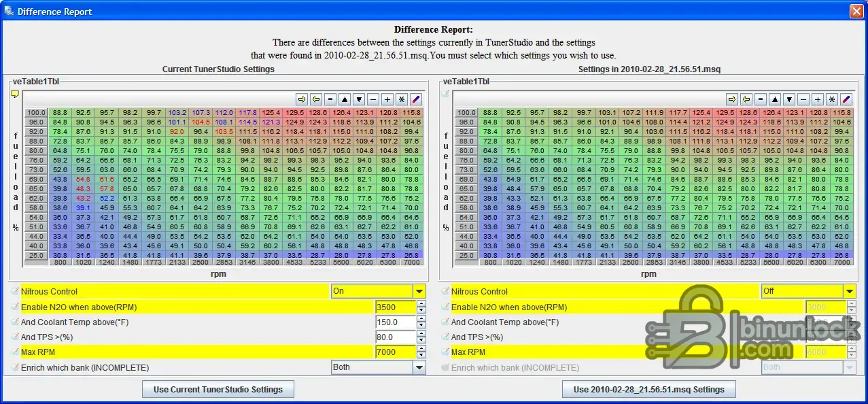
Task: Click yellow note bubble beside current veTable1Tbl
Action: [x=15, y=95]
